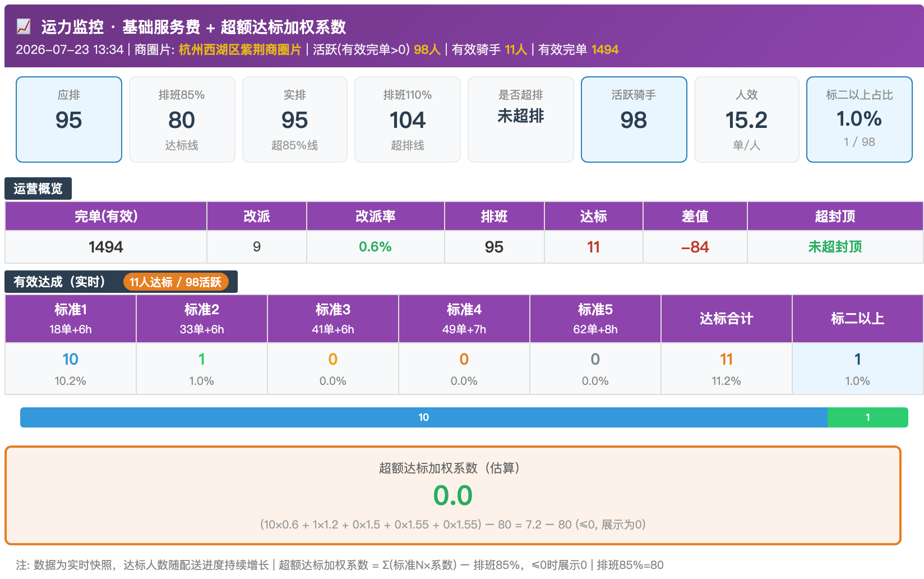Click the green progress bar segment labeled 1
This screenshot has height=579, width=924.
click(868, 417)
